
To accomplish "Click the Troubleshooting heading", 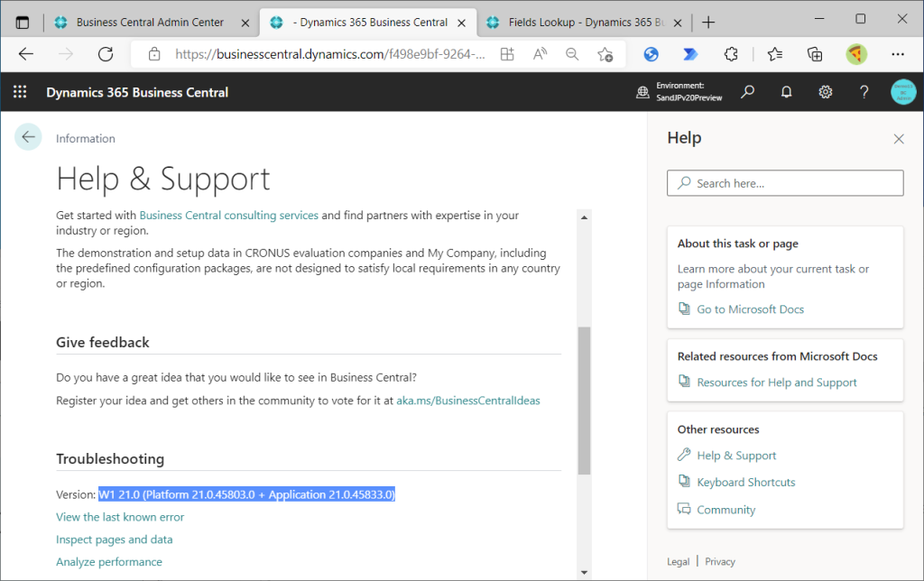I will click(110, 459).
